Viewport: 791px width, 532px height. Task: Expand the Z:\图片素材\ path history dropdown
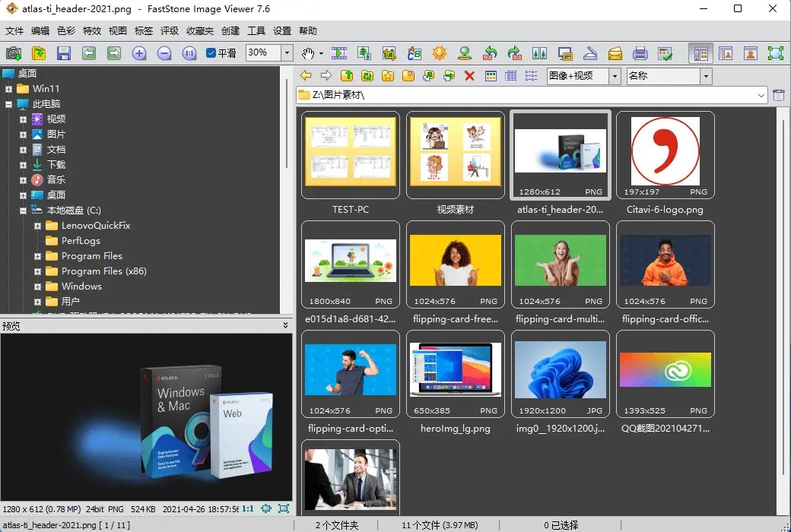tap(761, 95)
